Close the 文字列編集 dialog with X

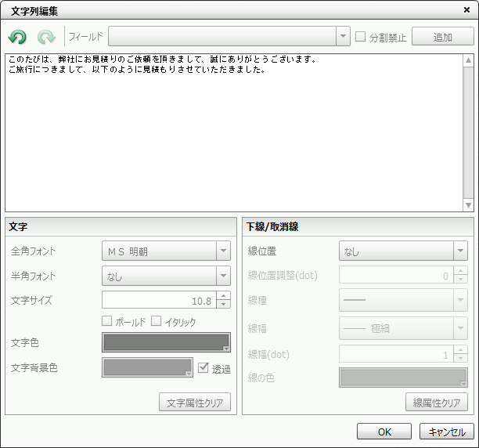[x=466, y=9]
